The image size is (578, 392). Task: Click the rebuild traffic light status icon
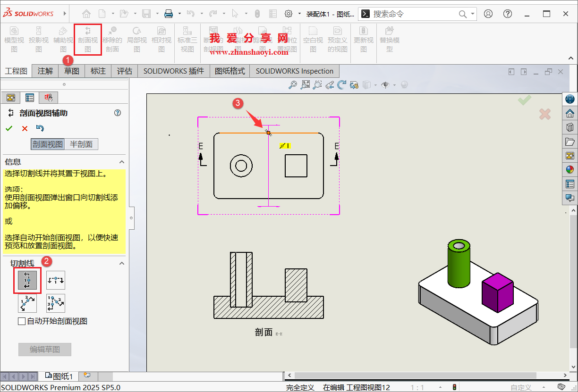click(454, 387)
